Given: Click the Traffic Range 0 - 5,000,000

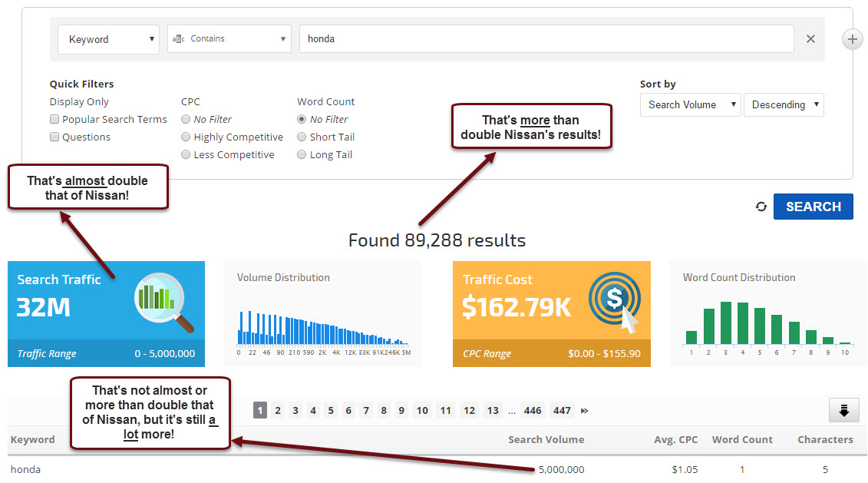Looking at the screenshot, I should [x=106, y=353].
